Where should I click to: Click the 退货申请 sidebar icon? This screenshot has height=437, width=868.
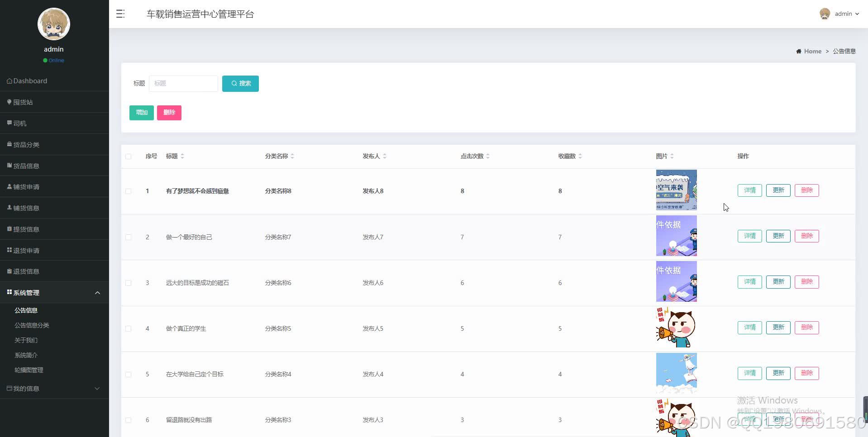(x=9, y=250)
